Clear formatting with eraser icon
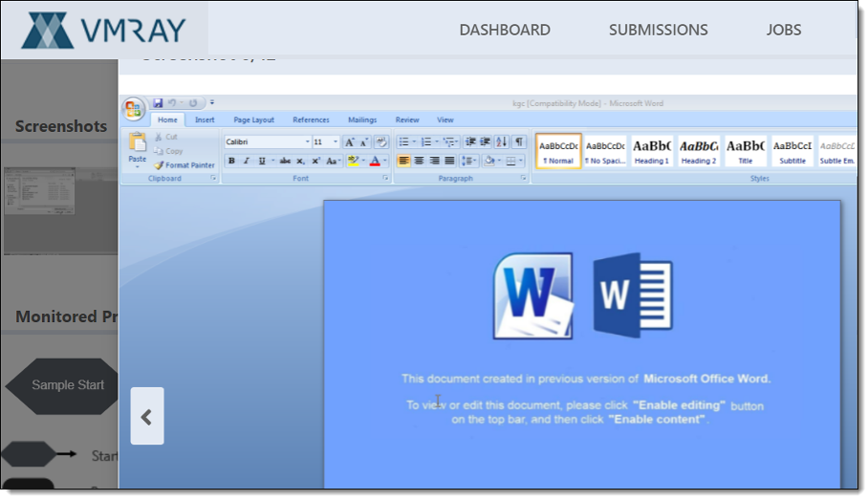Screen dimensions: 868x501 380,142
